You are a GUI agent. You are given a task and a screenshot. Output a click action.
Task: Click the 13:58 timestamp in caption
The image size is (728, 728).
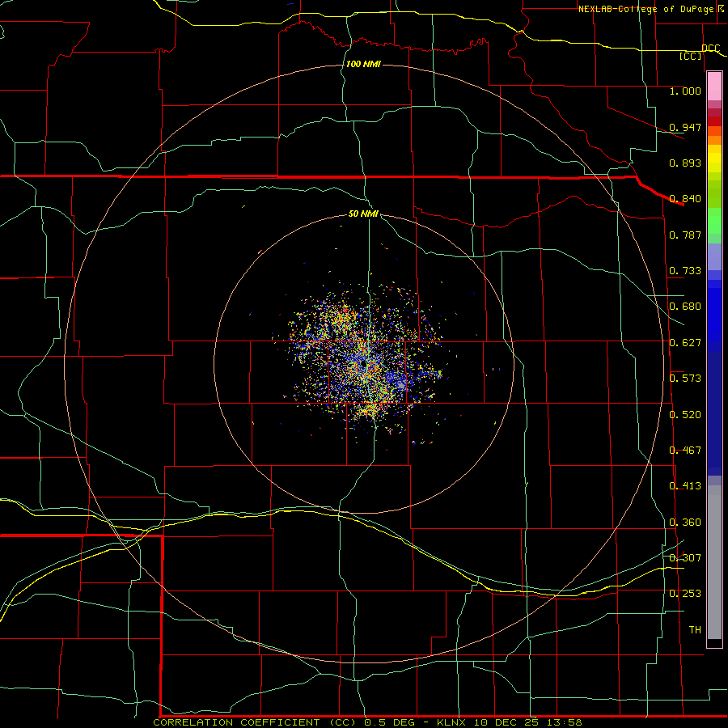[565, 722]
